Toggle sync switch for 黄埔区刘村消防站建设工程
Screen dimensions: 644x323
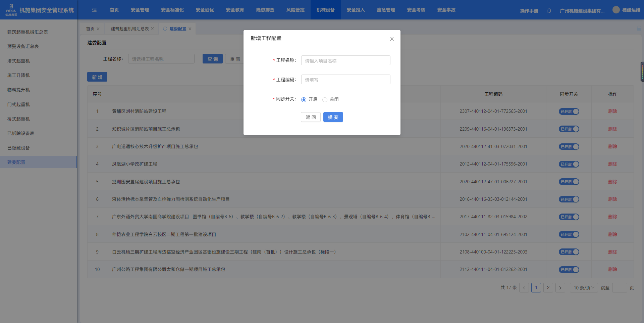[569, 111]
